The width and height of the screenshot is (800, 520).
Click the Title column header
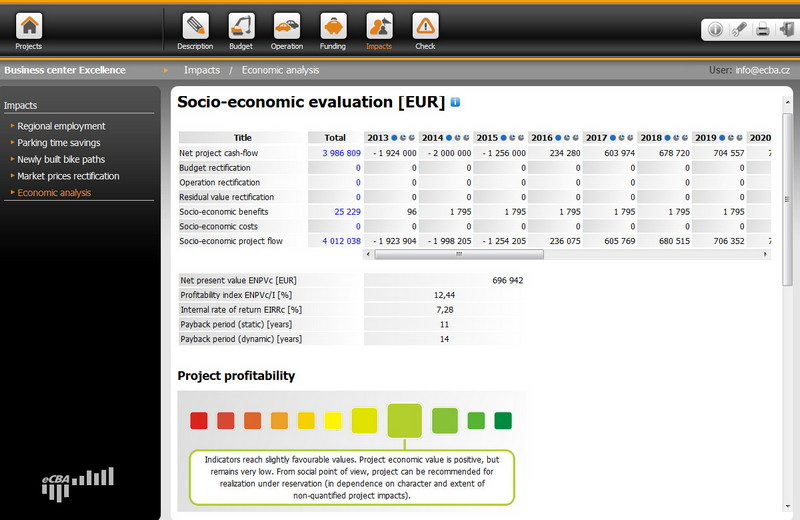(242, 138)
